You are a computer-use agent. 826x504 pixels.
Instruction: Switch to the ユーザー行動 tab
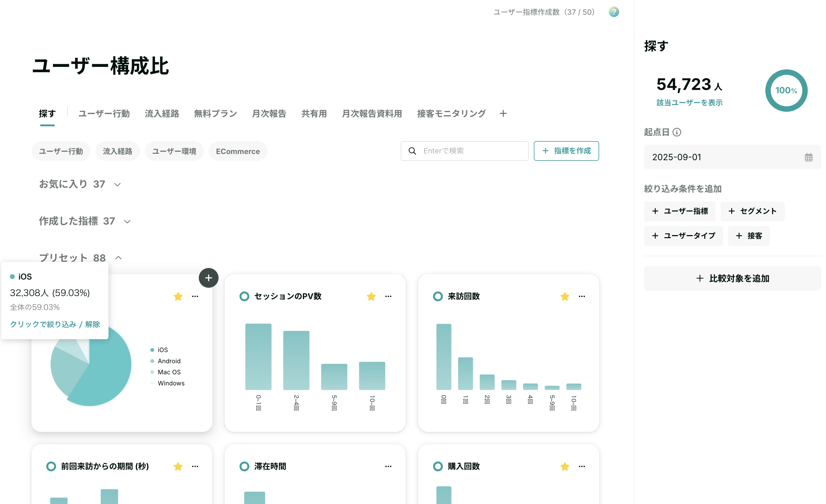(x=104, y=114)
